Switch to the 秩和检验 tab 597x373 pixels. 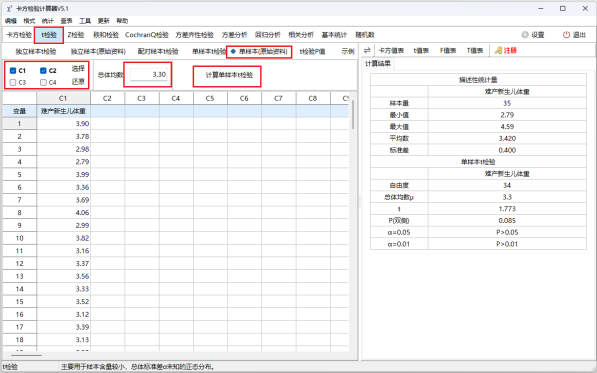tap(106, 35)
